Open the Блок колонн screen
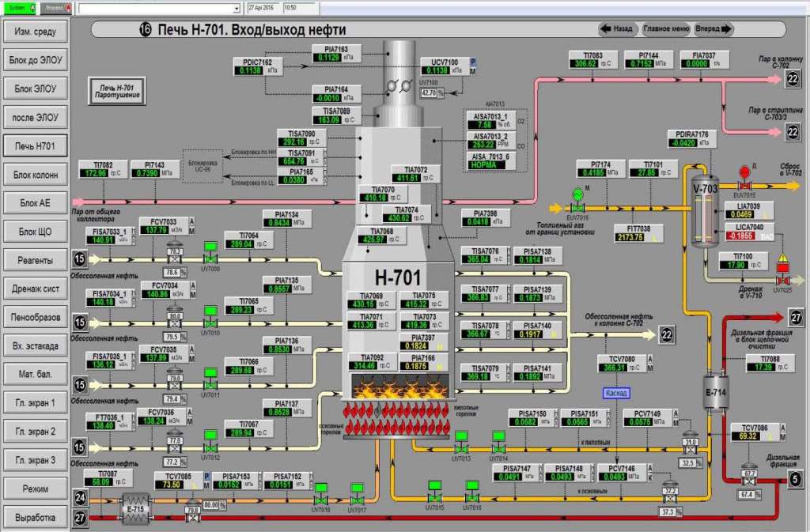Image resolution: width=810 pixels, height=532 pixels. (x=35, y=175)
